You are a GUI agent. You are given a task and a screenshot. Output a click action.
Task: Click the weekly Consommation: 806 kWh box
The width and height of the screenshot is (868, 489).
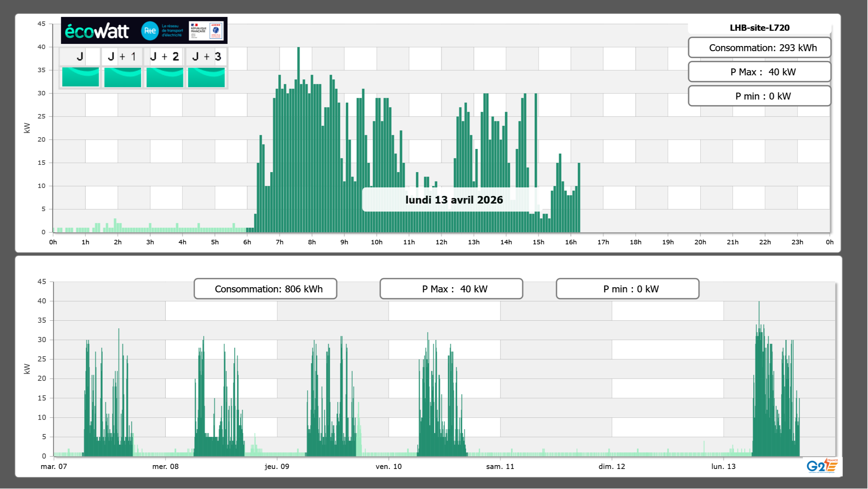coord(265,289)
